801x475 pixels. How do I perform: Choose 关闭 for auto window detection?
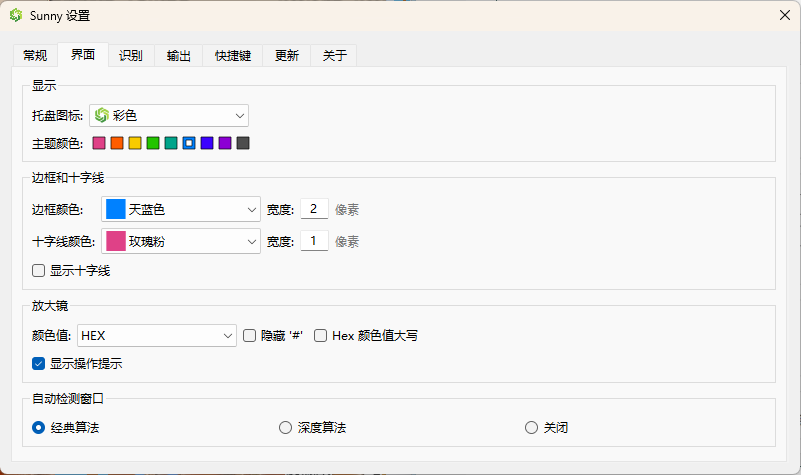tap(531, 428)
